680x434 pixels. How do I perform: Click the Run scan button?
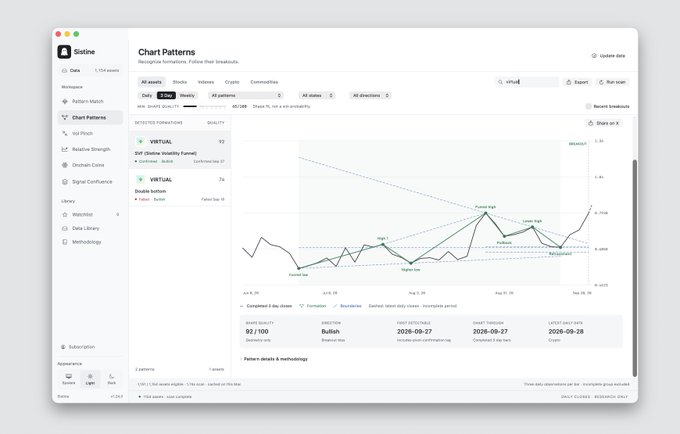(612, 82)
